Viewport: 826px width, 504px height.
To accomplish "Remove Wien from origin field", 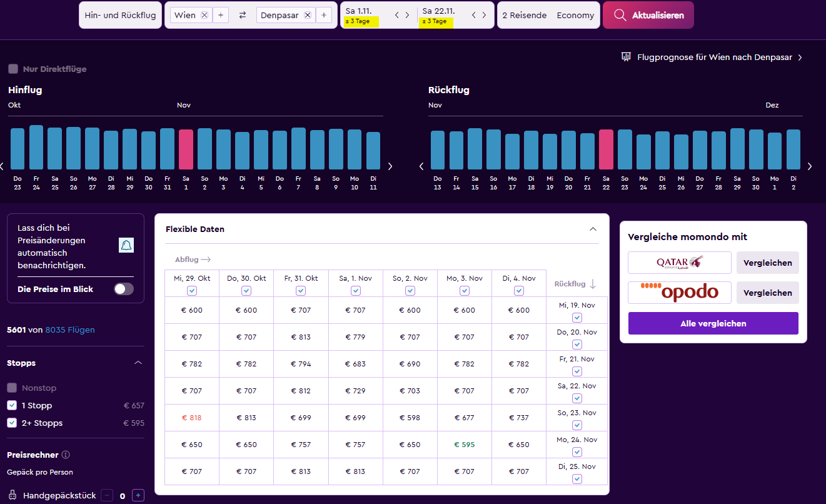I will [204, 16].
